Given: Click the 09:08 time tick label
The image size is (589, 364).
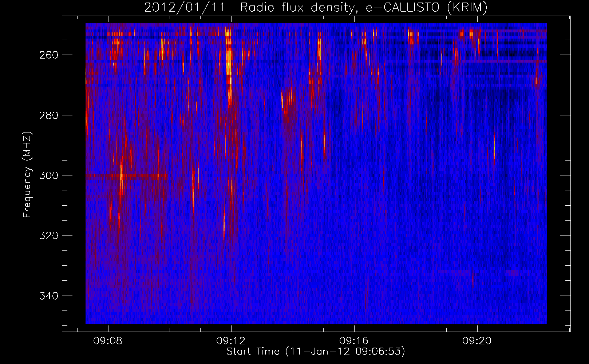Looking at the screenshot, I should [x=108, y=341].
